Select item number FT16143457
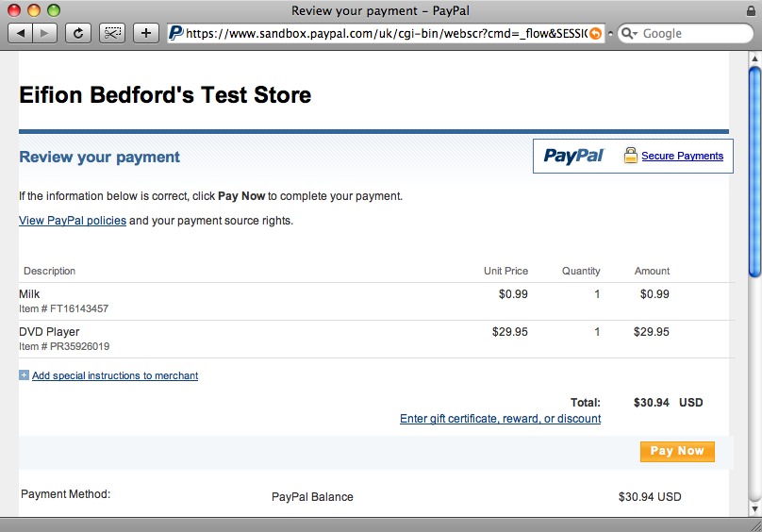This screenshot has width=762, height=532. (64, 308)
